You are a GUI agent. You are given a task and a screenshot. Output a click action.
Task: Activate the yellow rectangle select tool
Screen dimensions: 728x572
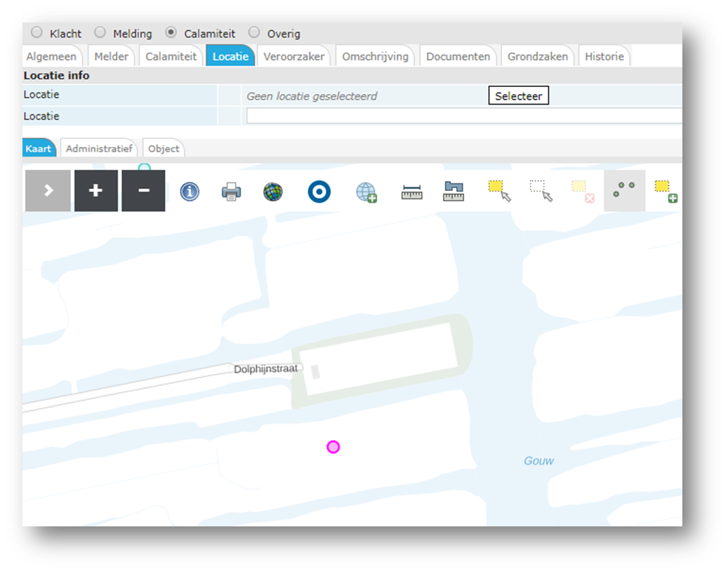499,190
